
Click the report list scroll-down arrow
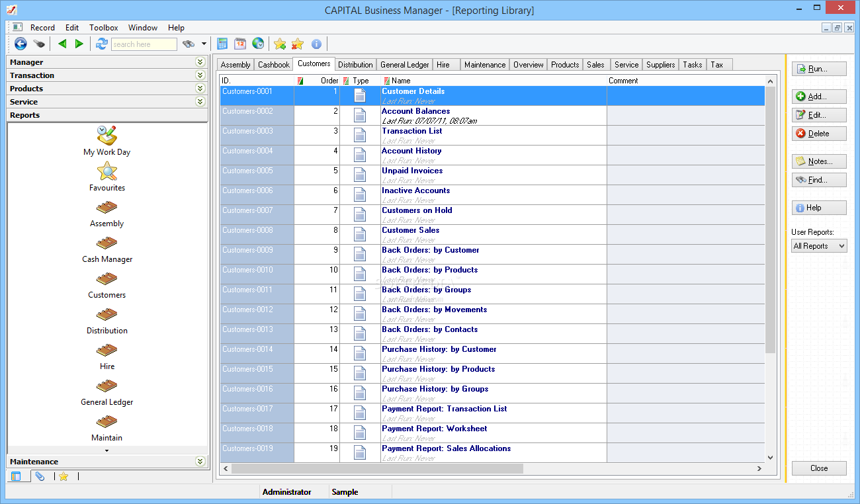770,458
